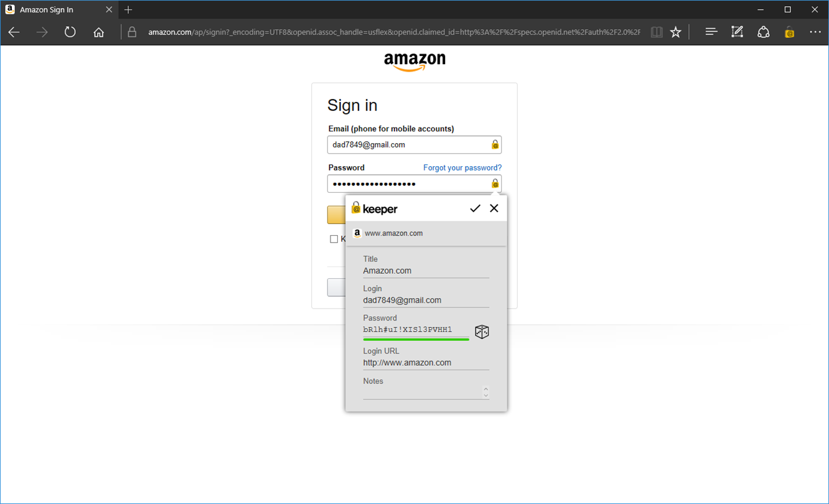
Task: Click the Amazon logo
Action: coord(415,62)
